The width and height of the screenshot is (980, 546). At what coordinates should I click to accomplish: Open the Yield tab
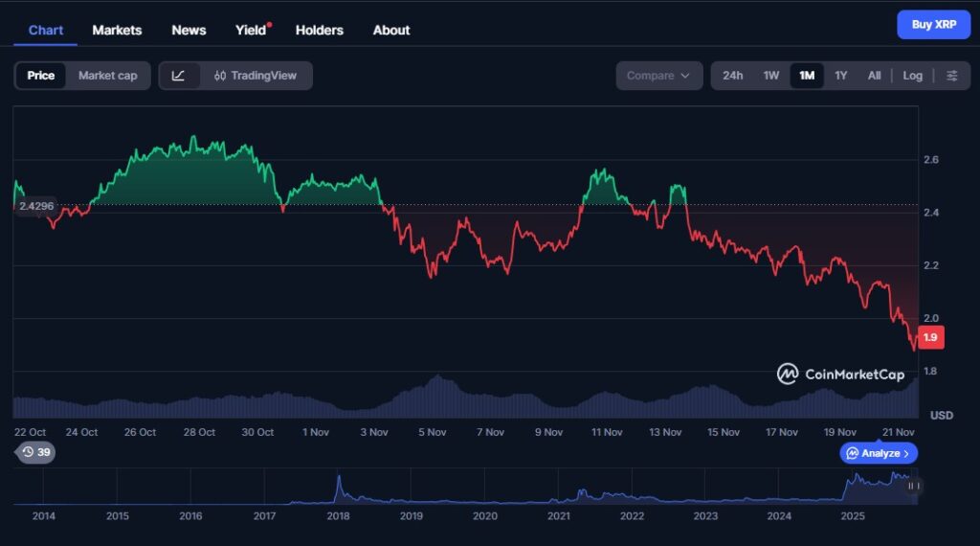click(x=252, y=30)
